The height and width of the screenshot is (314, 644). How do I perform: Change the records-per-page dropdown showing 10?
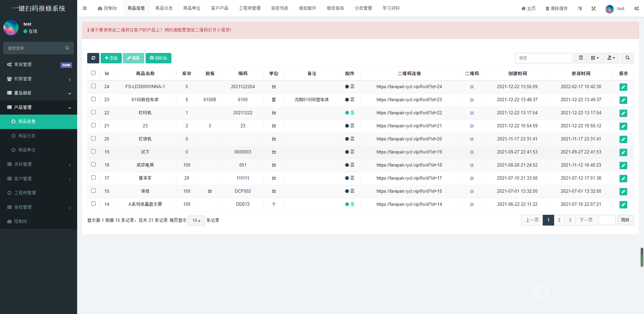click(196, 220)
